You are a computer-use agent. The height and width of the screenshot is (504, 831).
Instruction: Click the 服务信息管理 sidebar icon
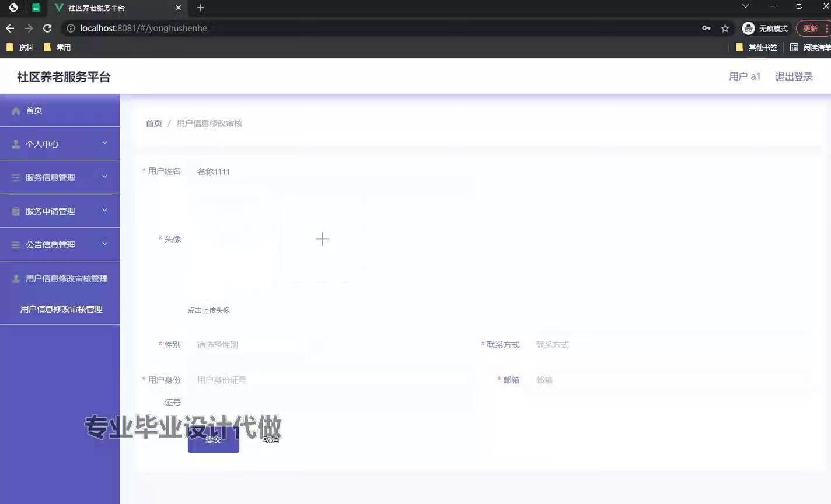point(16,178)
